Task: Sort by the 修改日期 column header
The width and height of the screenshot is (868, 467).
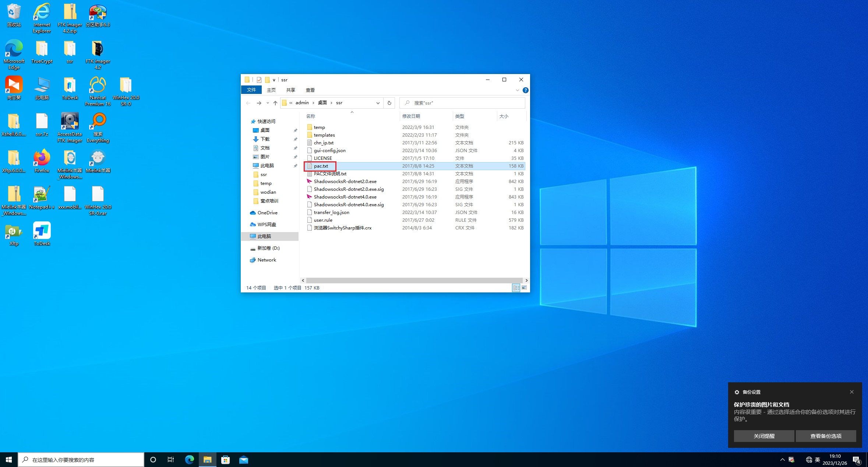Action: [x=426, y=116]
